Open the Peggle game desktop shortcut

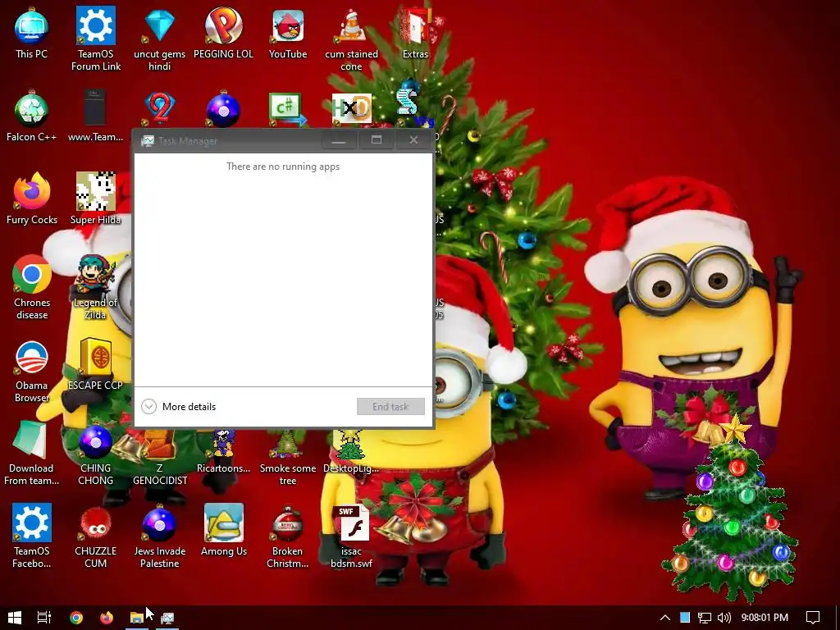click(223, 33)
